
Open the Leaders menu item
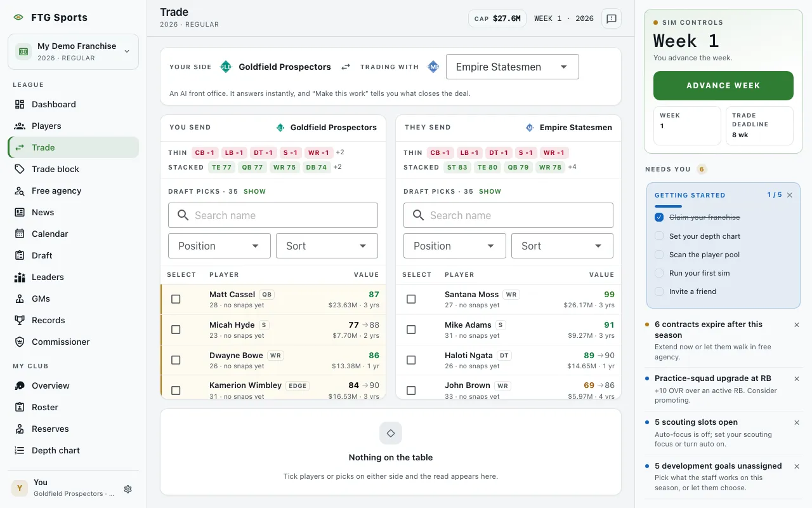pos(73,277)
